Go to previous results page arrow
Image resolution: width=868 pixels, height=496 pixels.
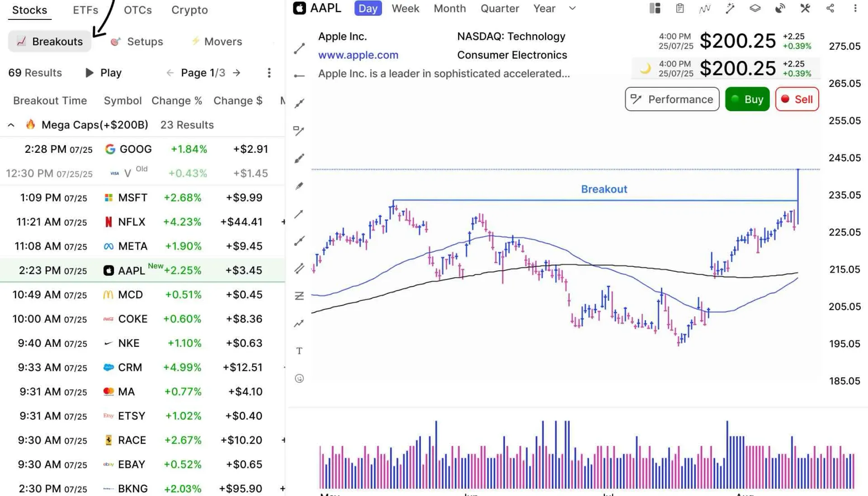(x=170, y=73)
